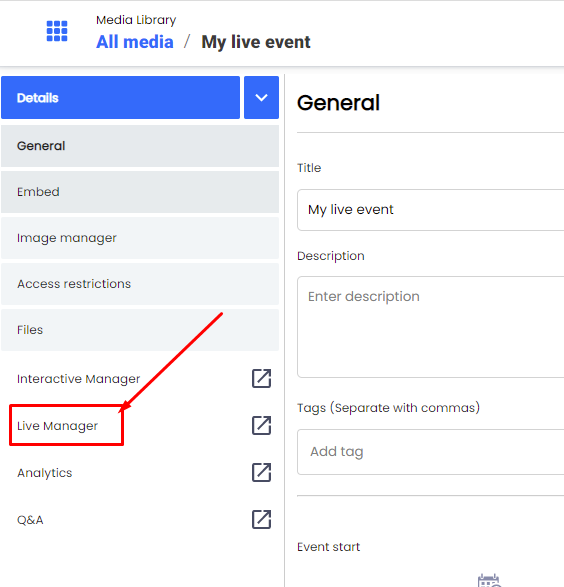Select Access restrictions in sidebar

click(140, 284)
